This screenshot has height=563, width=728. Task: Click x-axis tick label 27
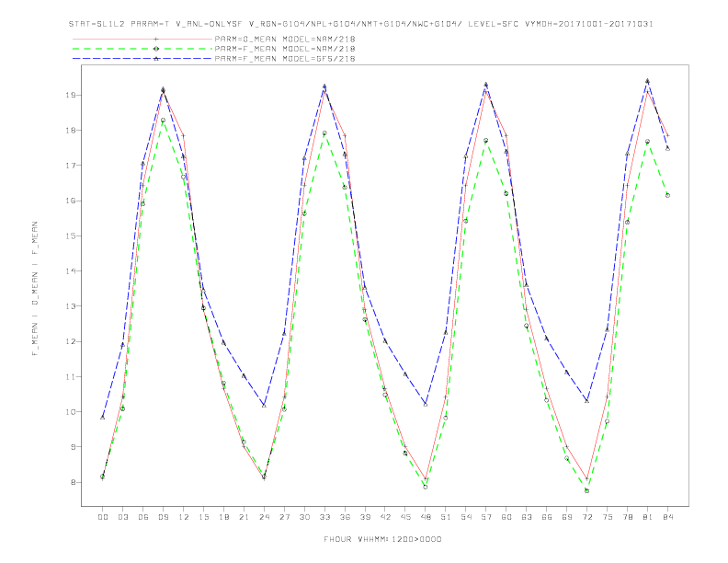[x=284, y=517]
